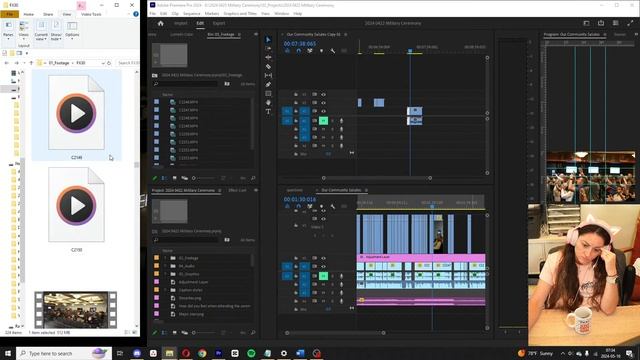Click the find icon in the lower Project panel
This screenshot has width=640, height=360.
pos(253,333)
